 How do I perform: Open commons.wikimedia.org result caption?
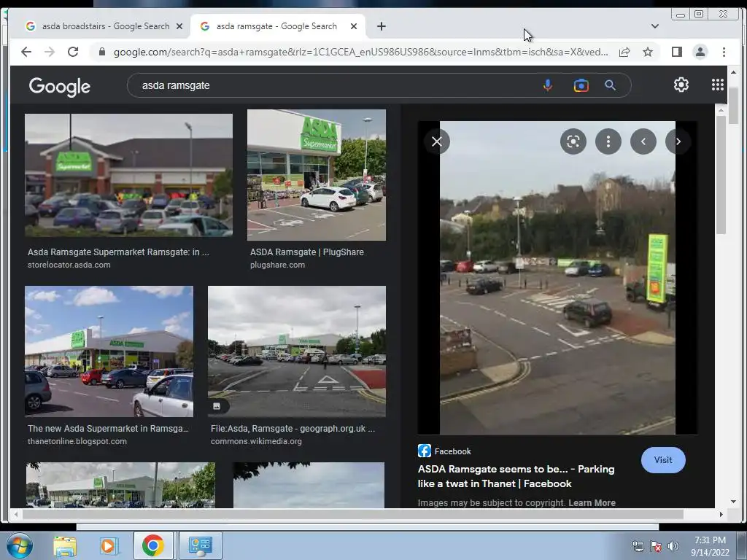(293, 435)
